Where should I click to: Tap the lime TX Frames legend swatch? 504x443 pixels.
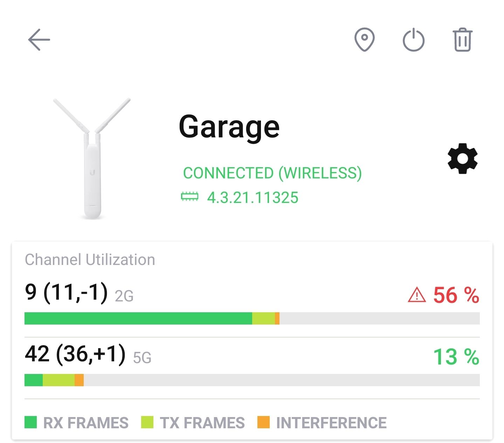click(147, 422)
